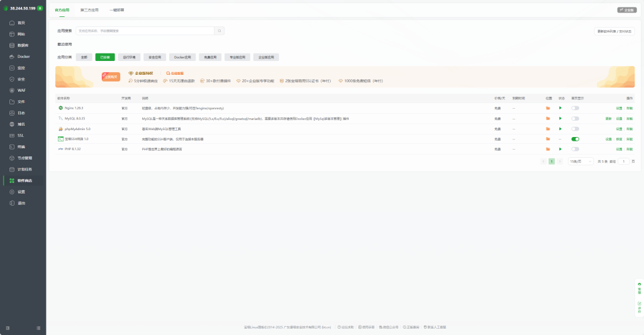Filter by 全部 category
644x335 pixels.
[x=84, y=57]
